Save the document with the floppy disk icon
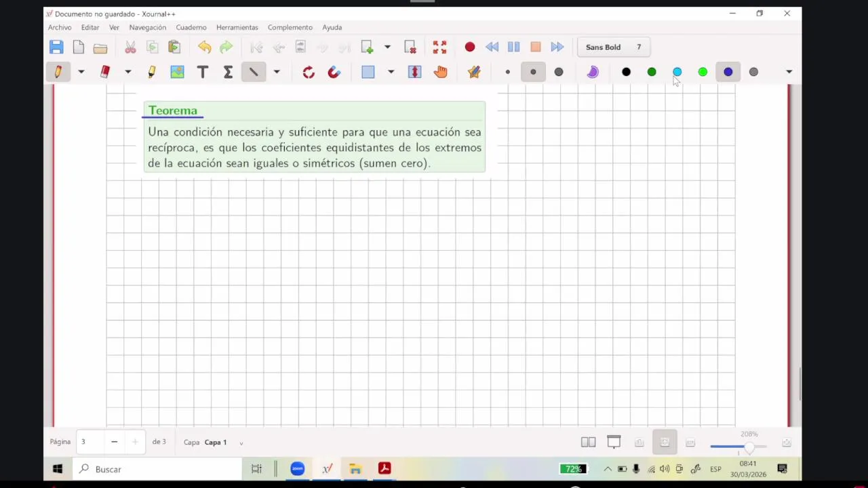Screen dimensions: 868x488 tap(56, 47)
